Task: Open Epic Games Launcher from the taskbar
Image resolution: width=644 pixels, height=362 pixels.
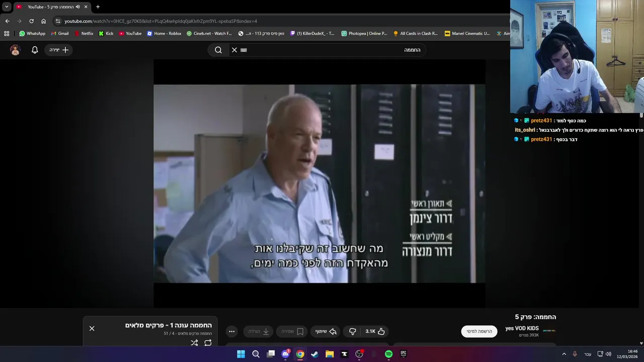Action: click(x=403, y=354)
